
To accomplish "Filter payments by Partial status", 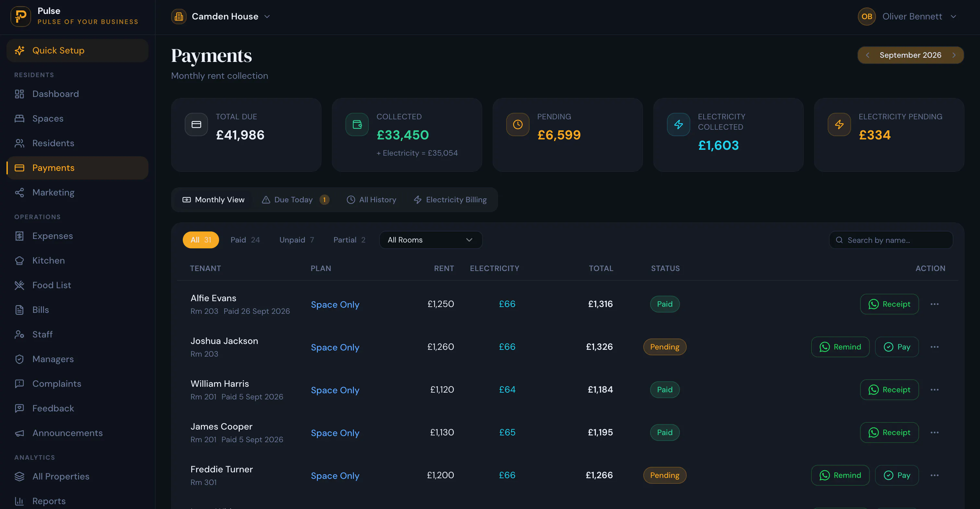I will [349, 240].
